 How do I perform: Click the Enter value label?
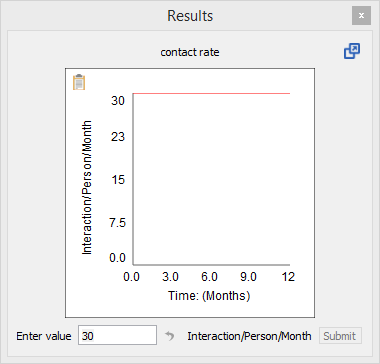pos(44,336)
